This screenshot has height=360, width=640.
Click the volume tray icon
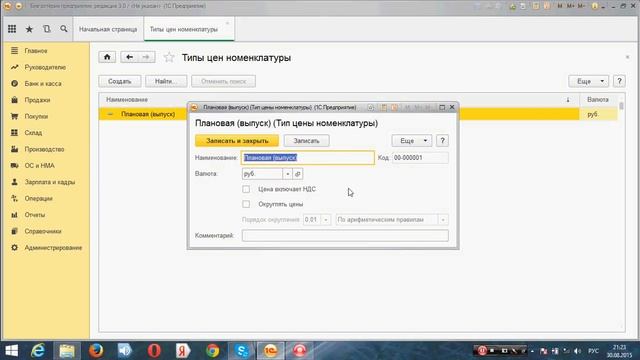578,351
